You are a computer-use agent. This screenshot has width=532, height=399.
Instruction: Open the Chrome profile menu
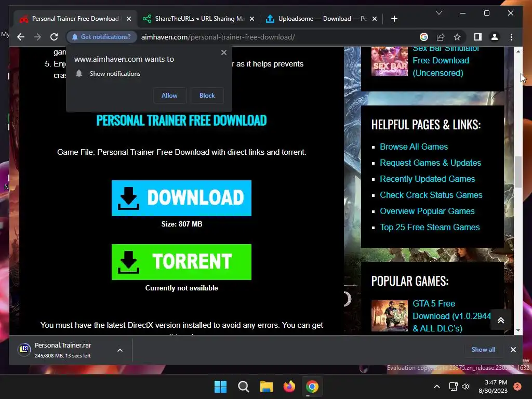click(495, 37)
